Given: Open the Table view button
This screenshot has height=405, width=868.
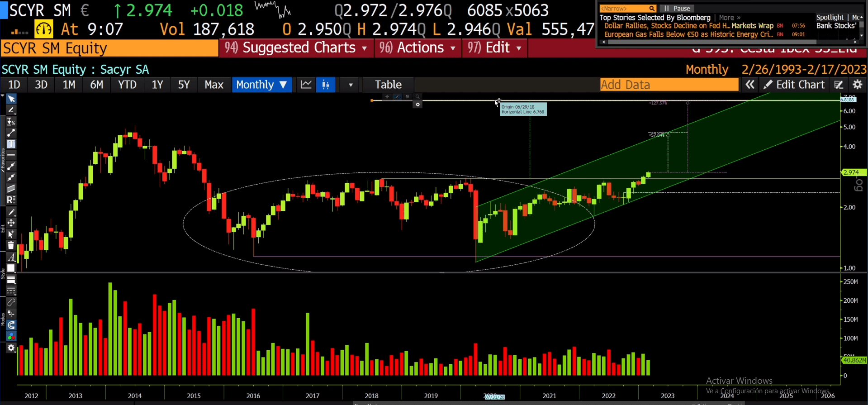Looking at the screenshot, I should click(x=388, y=85).
